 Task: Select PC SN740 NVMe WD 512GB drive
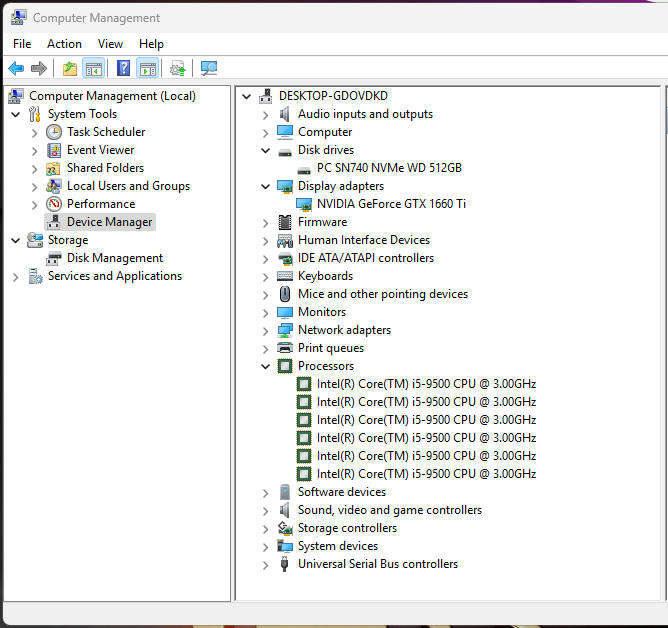[x=389, y=168]
